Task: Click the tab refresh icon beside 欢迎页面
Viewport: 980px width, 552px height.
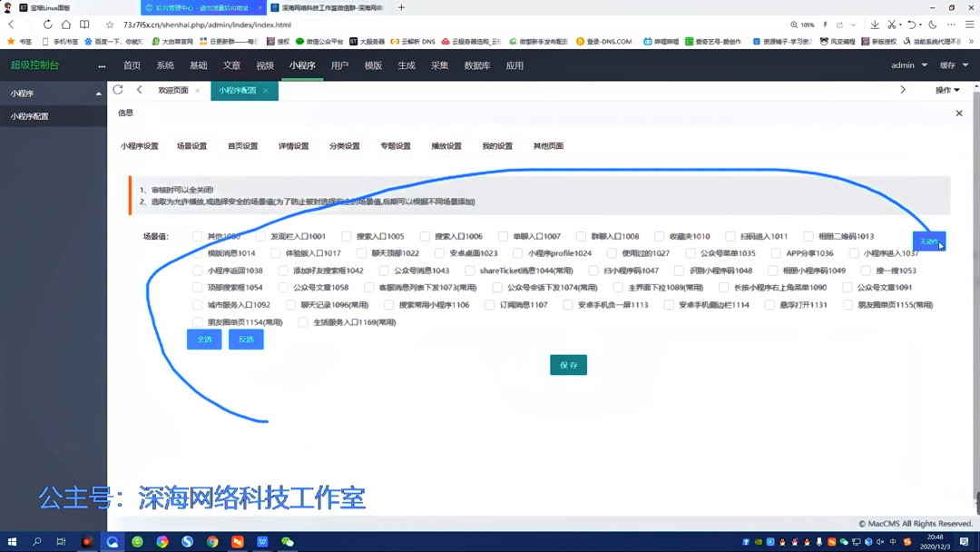Action: (x=118, y=90)
